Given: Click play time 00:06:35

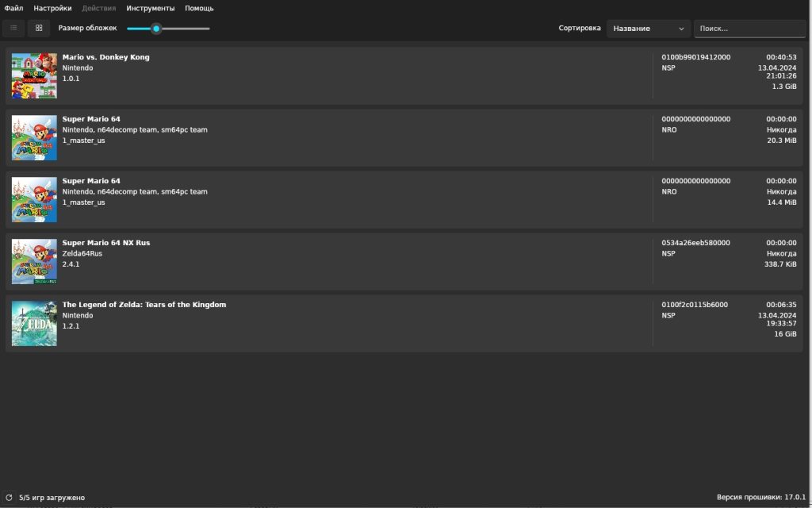Looking at the screenshot, I should tap(781, 304).
